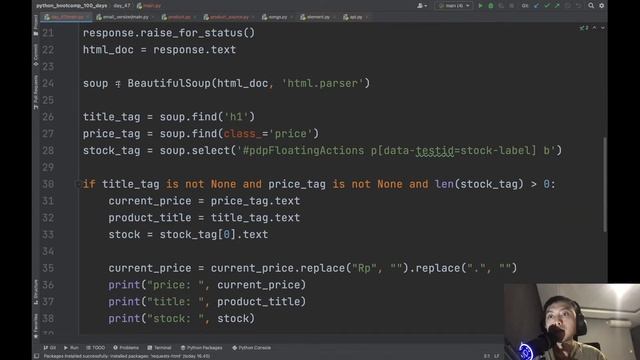Toggle the Project sidebar panel
640x360 pixels.
[36, 25]
